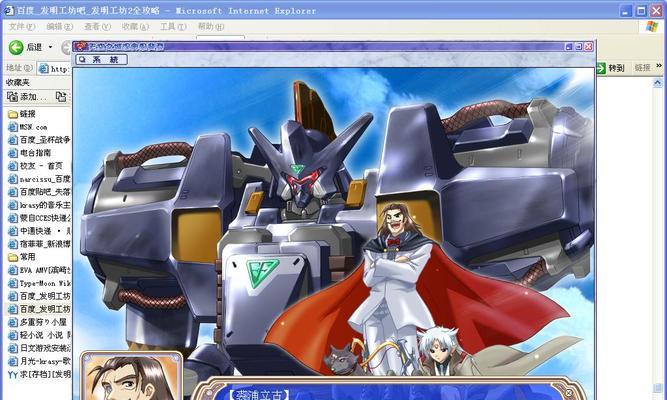
Task: Open the YY 求[存档] favorite
Action: pos(39,374)
